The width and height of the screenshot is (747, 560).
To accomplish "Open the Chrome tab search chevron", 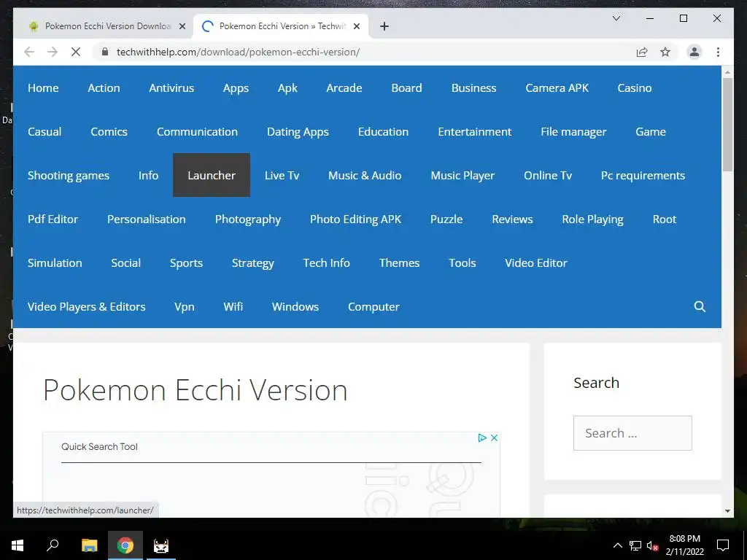I will click(x=616, y=18).
